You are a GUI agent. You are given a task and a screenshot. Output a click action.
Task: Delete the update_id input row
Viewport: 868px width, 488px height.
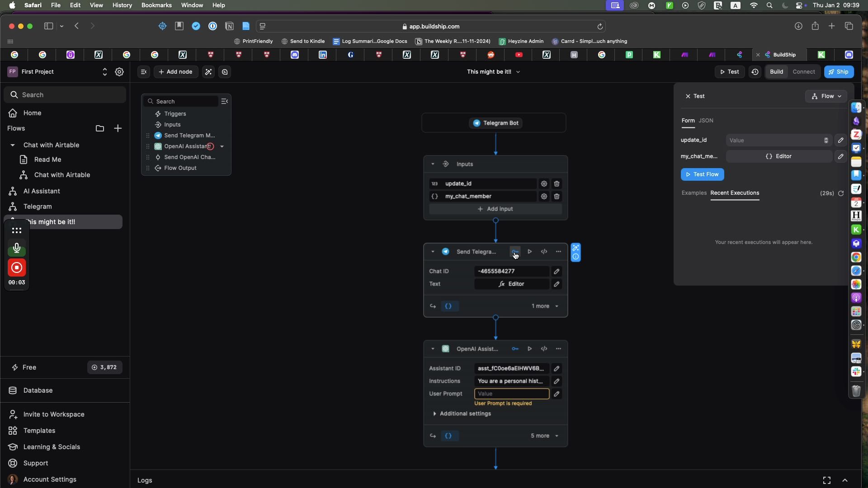(x=557, y=183)
